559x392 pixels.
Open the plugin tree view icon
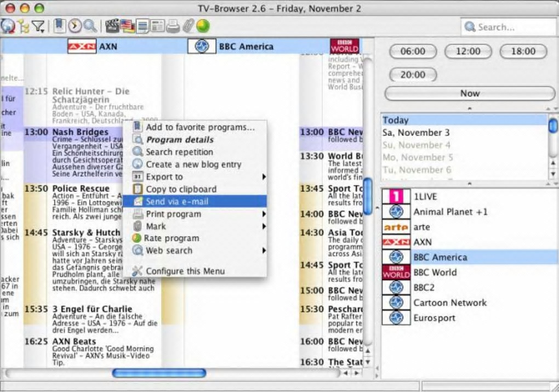point(24,26)
